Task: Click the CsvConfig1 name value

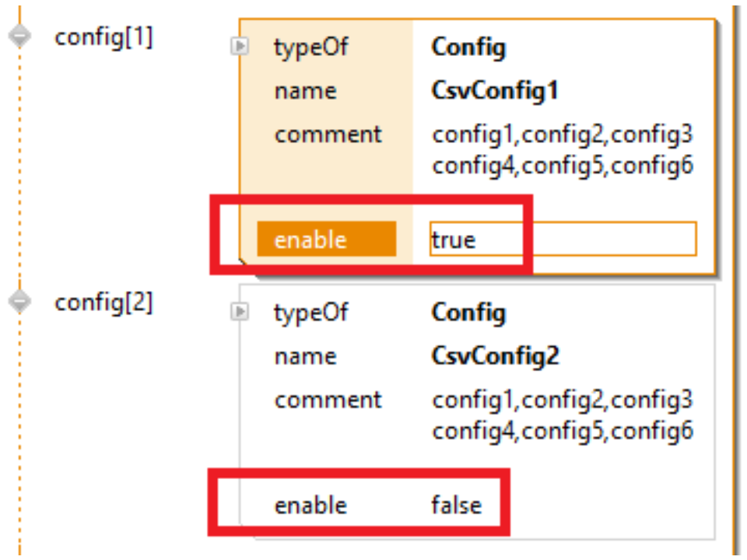Action: pyautogui.click(x=495, y=91)
